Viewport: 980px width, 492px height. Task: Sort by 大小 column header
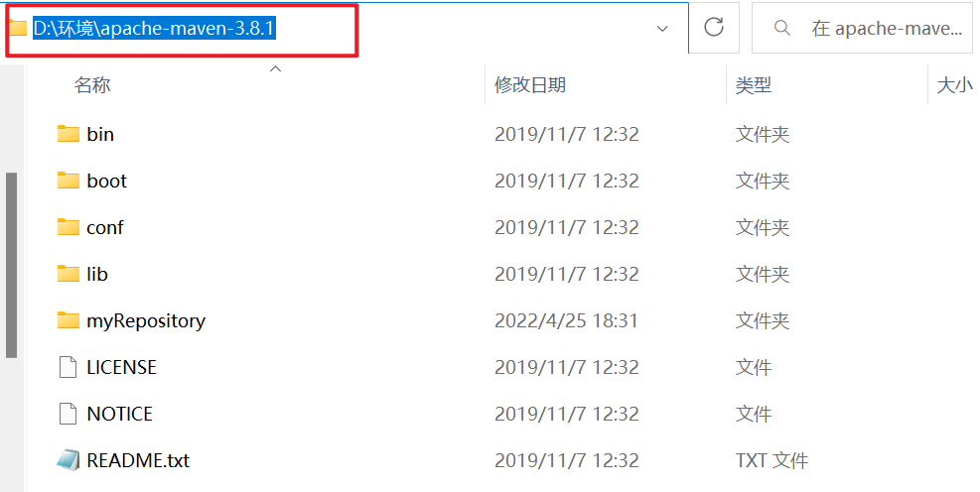(x=955, y=85)
